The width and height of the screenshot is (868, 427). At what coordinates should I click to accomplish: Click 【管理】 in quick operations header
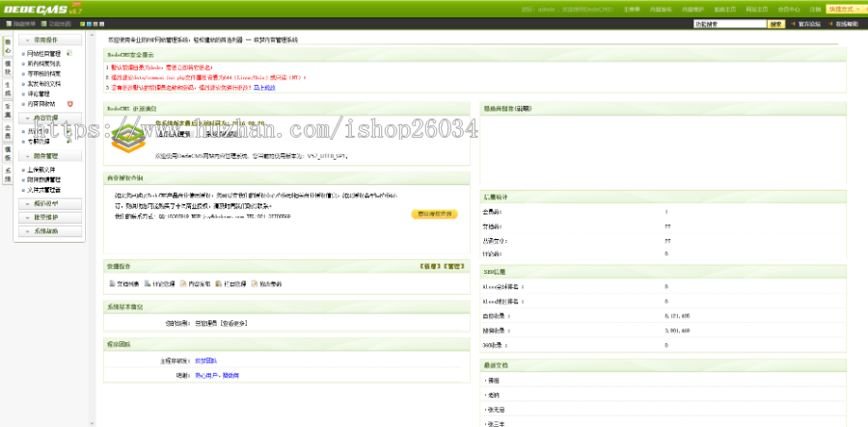click(453, 267)
